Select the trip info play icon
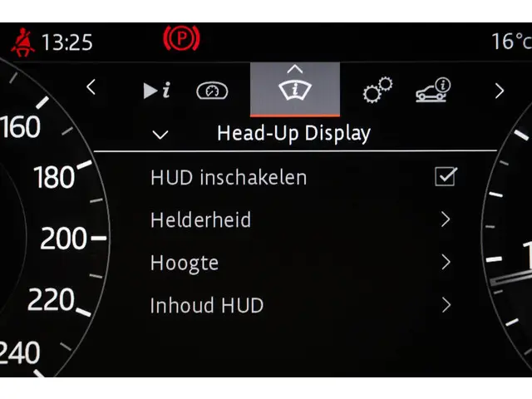 [x=157, y=91]
